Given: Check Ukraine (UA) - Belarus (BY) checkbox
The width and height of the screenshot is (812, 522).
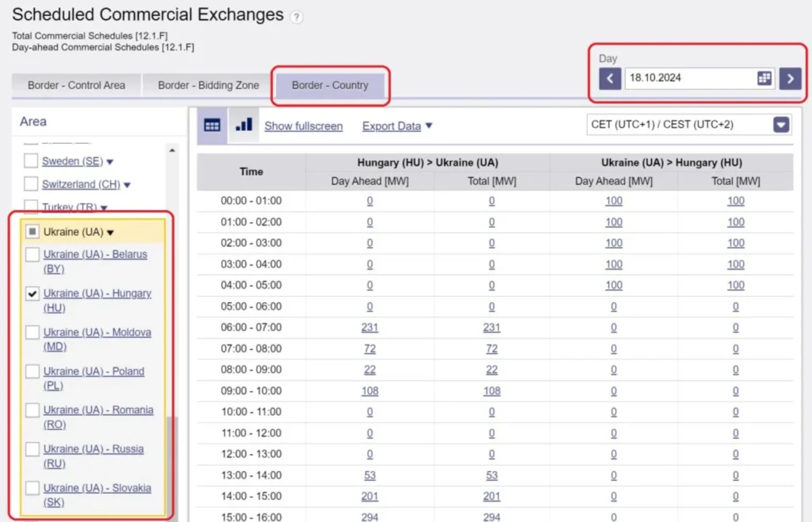Looking at the screenshot, I should pyautogui.click(x=32, y=255).
